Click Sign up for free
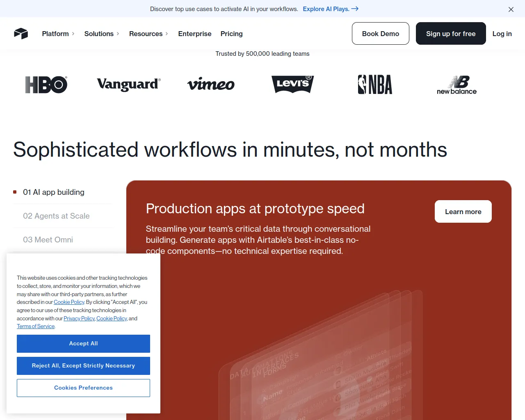525x420 pixels. click(x=451, y=34)
